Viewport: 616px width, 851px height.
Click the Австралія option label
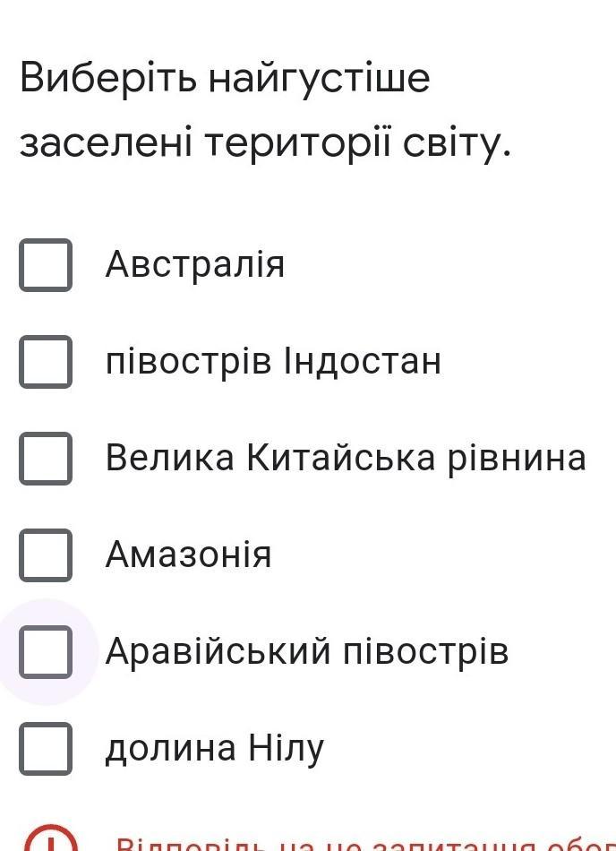[194, 264]
